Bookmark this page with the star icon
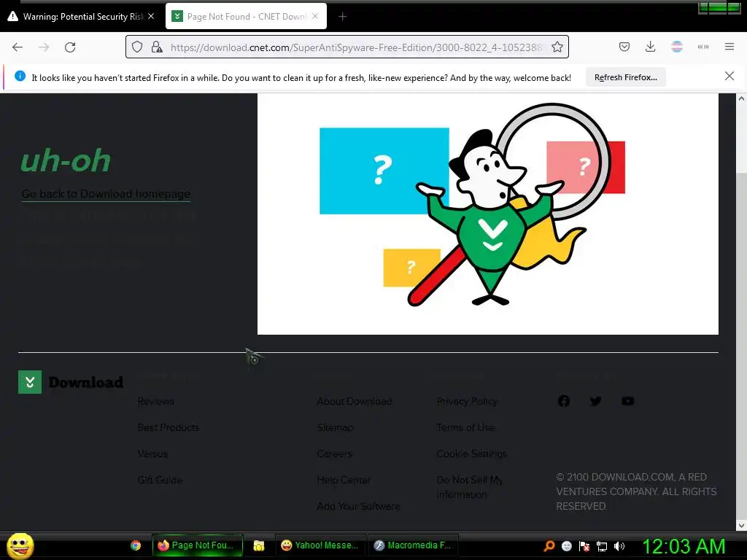The width and height of the screenshot is (747, 560). (557, 47)
